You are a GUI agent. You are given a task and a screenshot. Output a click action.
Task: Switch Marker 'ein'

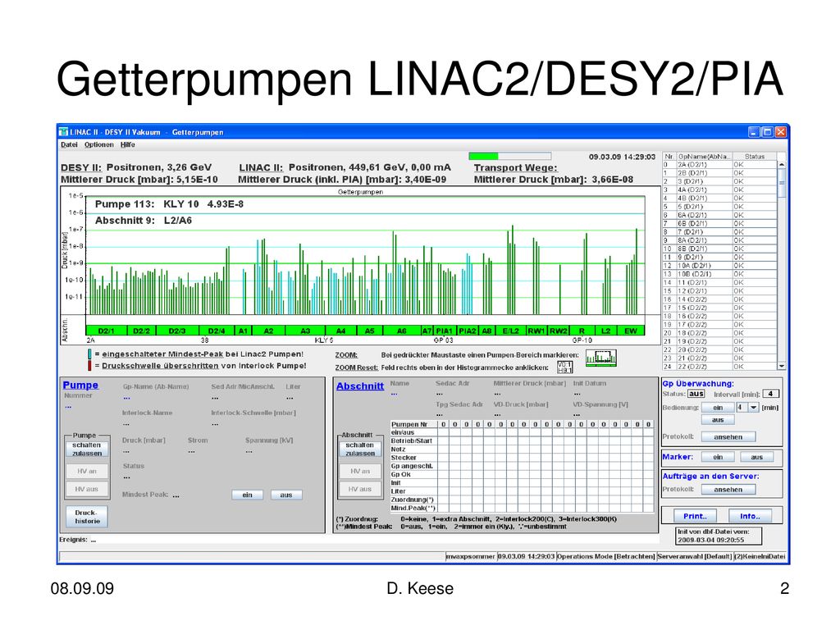(718, 457)
